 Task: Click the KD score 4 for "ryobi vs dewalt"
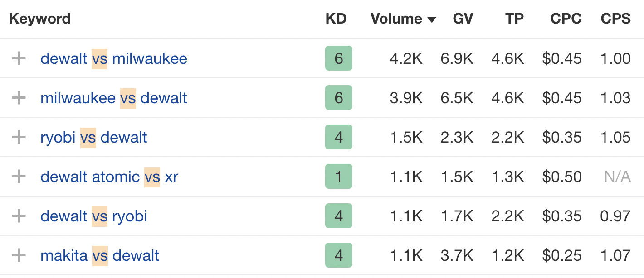(338, 137)
